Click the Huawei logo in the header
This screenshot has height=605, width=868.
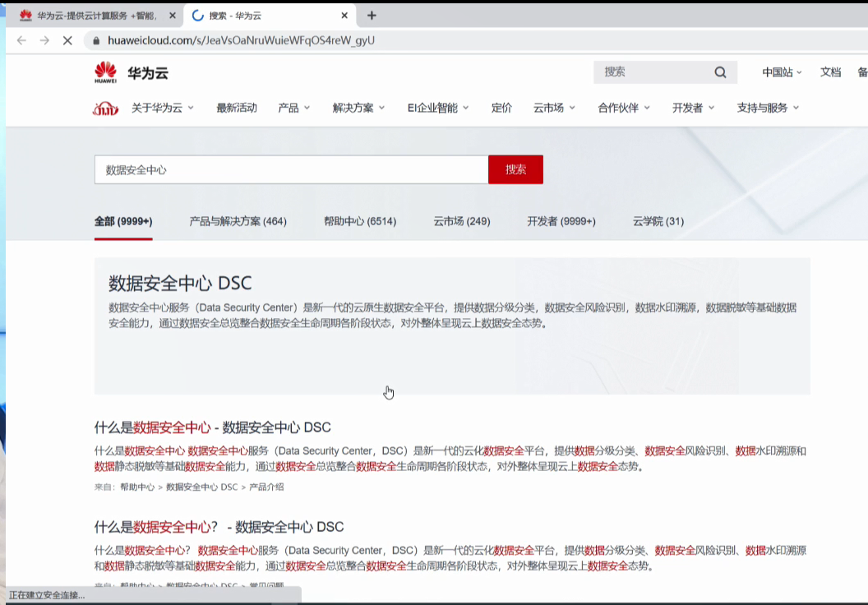click(105, 72)
